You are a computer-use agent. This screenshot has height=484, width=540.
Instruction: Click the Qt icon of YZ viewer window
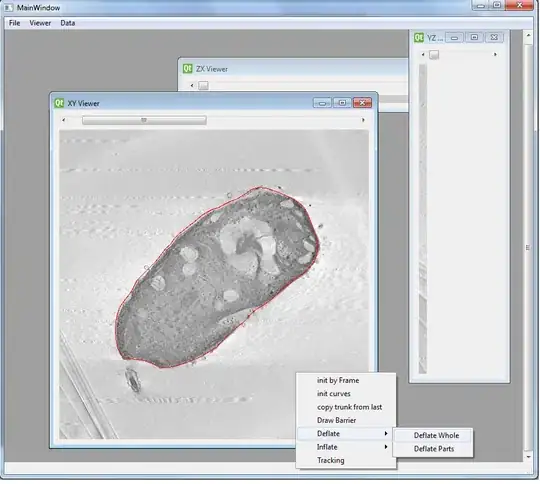[x=419, y=38]
